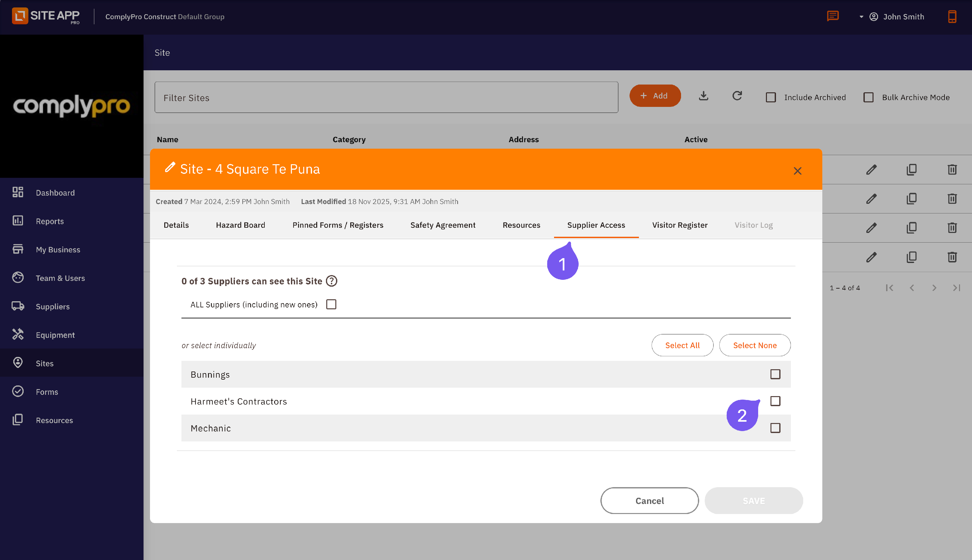Switch to the Hazard Board tab

240,225
